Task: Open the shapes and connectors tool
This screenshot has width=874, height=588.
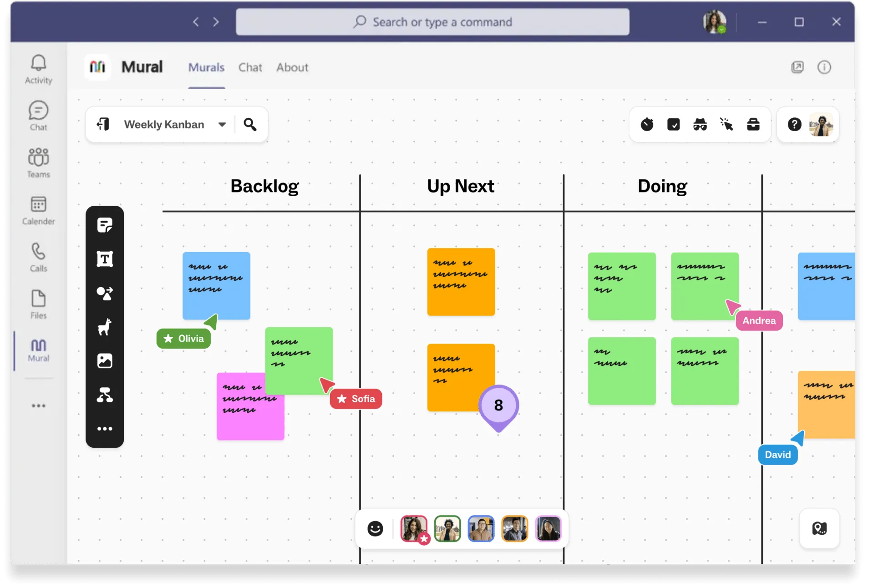Action: tap(105, 294)
